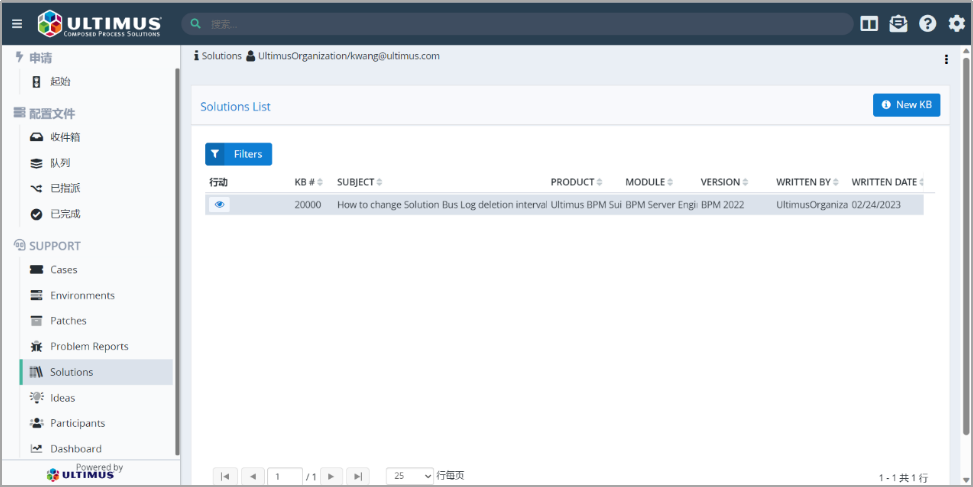Viewport: 973px width, 487px height.
Task: Select Solutions in the sidebar
Action: pos(96,372)
